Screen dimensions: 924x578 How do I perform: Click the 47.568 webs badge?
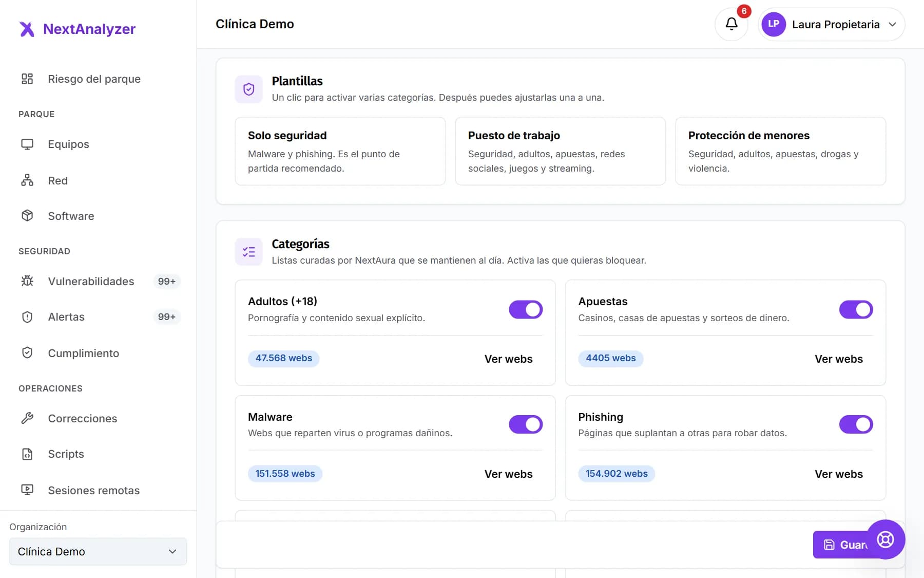click(284, 358)
